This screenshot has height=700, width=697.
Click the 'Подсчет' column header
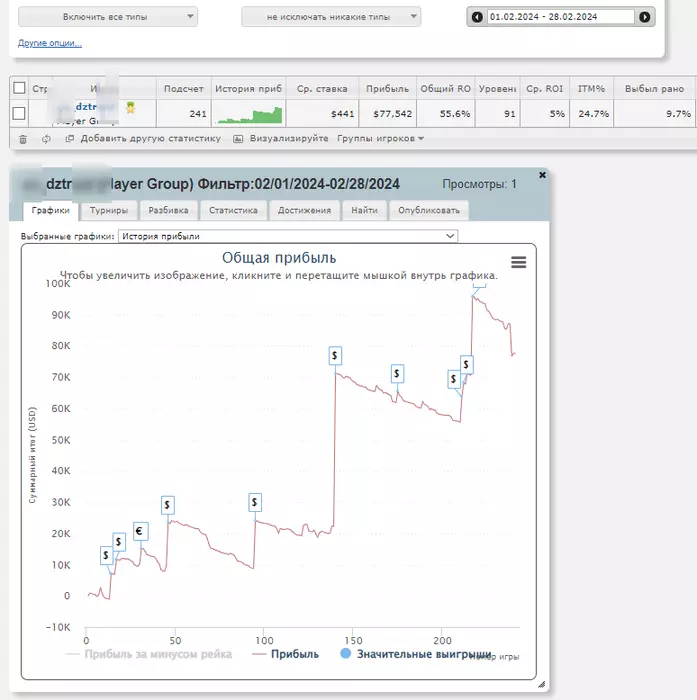click(x=184, y=89)
